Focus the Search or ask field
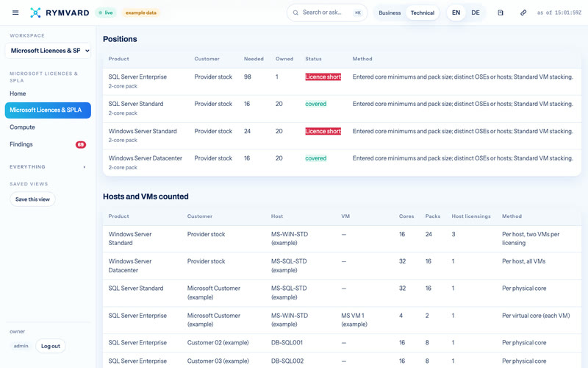This screenshot has width=588, height=368. pos(327,13)
